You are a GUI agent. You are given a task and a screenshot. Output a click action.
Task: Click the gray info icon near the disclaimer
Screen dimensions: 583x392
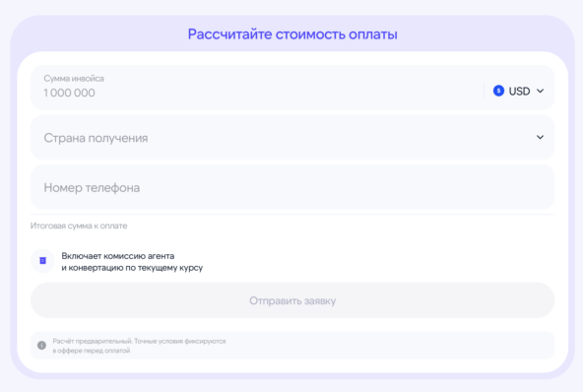click(42, 346)
